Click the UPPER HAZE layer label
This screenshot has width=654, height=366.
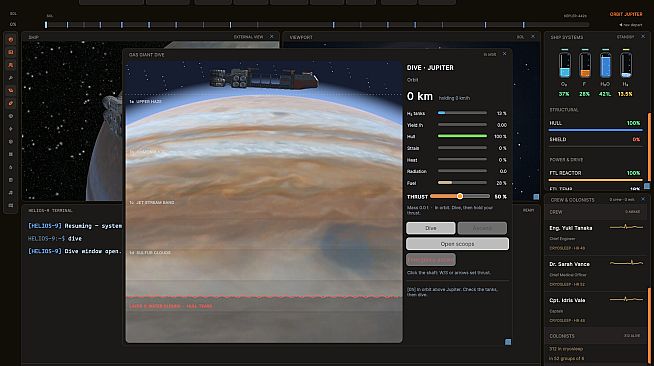click(146, 101)
